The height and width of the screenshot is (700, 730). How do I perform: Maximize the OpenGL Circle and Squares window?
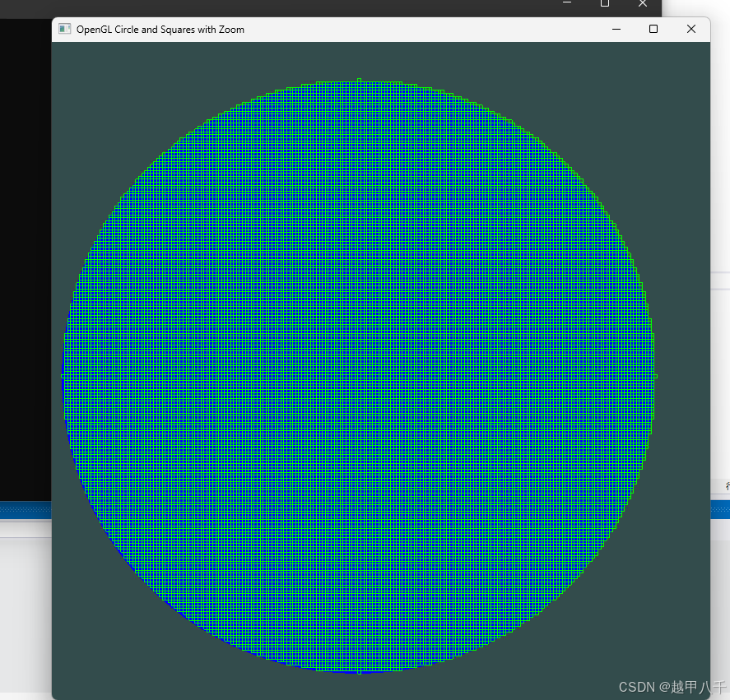coord(653,29)
